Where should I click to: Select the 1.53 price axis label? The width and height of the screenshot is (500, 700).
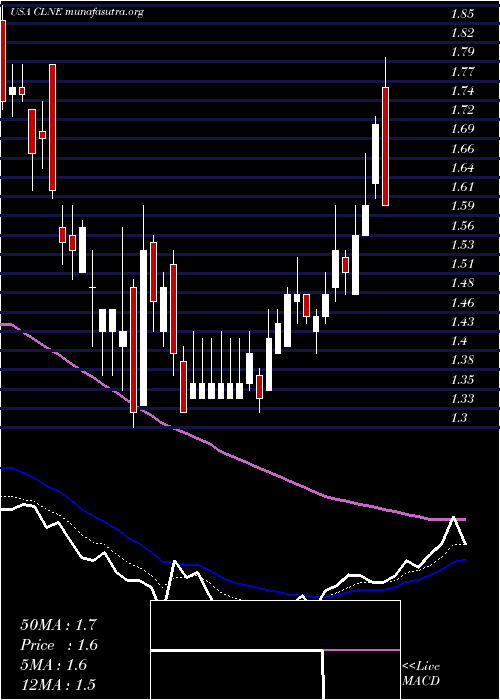(462, 245)
